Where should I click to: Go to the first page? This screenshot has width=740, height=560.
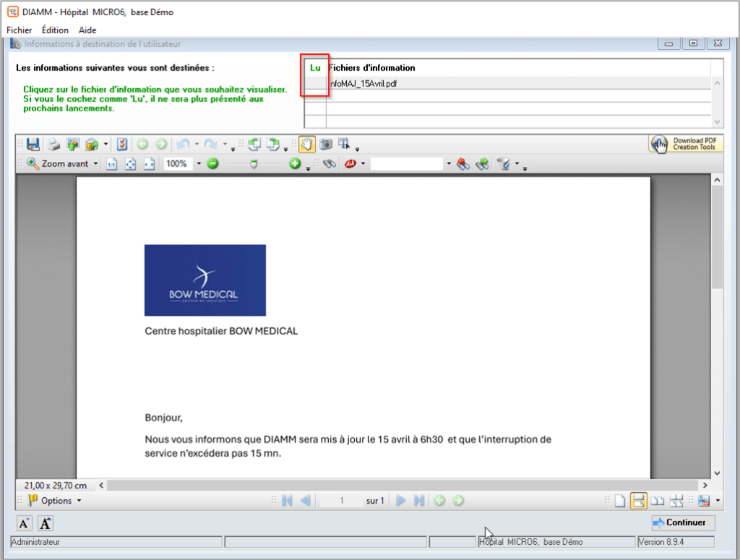pyautogui.click(x=287, y=501)
